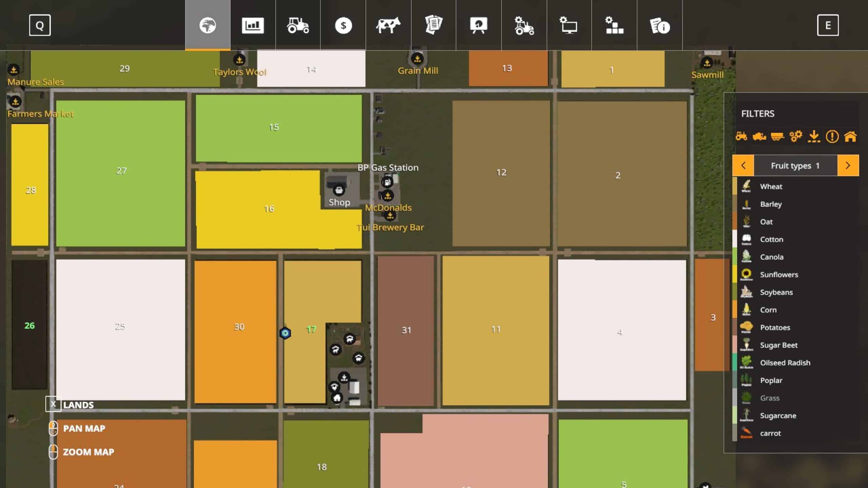The image size is (868, 488).
Task: Go to previous Fruit types page arrow
Action: [x=743, y=165]
